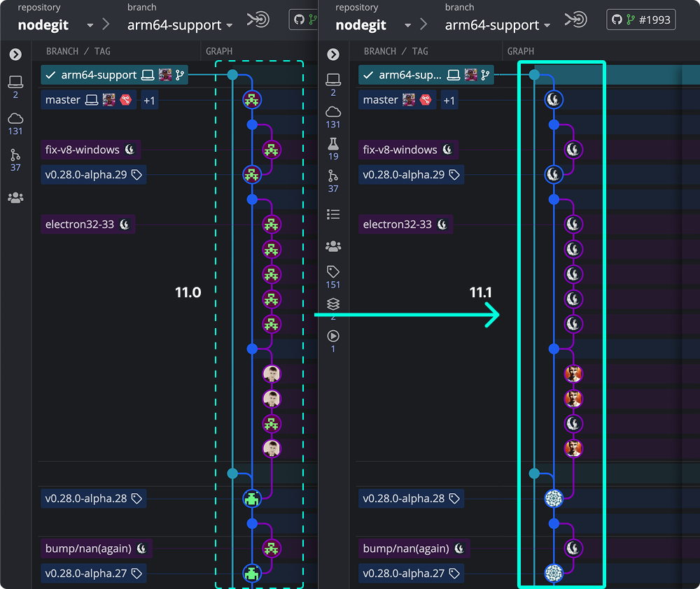Open Teams icon in right panel sidebar
The height and width of the screenshot is (589, 700).
[333, 246]
